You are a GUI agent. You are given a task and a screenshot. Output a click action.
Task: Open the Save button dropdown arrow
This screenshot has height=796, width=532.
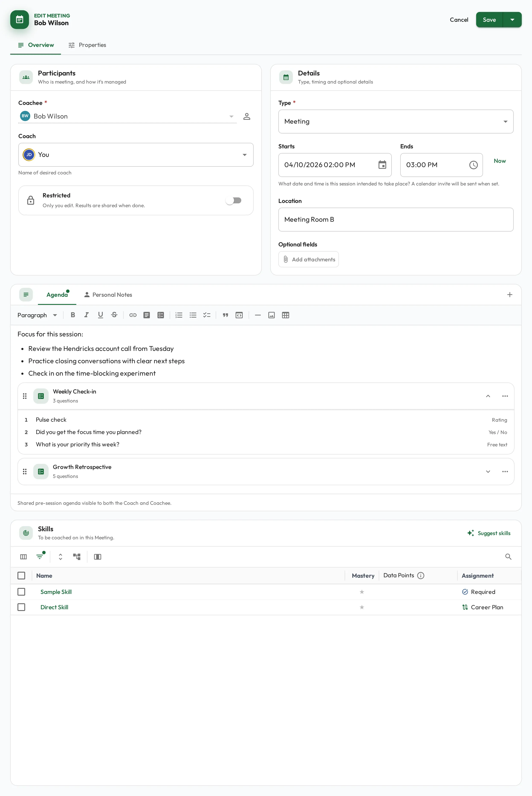(512, 20)
